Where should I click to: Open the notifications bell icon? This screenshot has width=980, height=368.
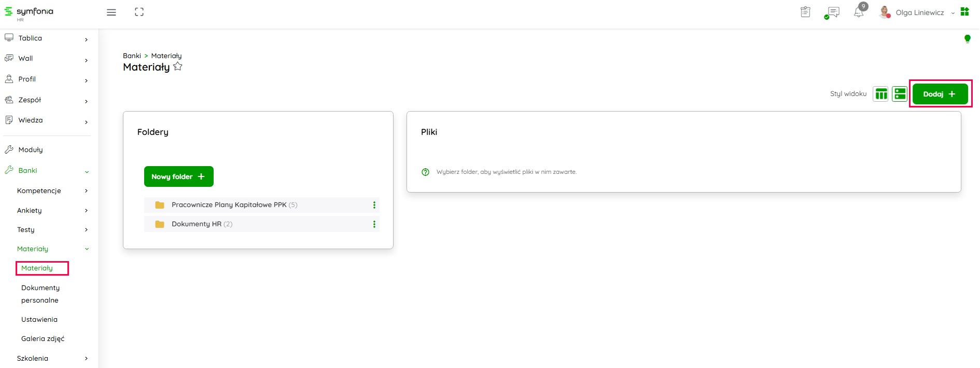pos(859,12)
